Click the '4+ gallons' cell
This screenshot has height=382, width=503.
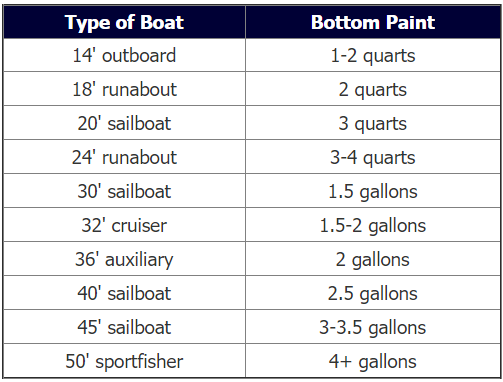coord(373,361)
